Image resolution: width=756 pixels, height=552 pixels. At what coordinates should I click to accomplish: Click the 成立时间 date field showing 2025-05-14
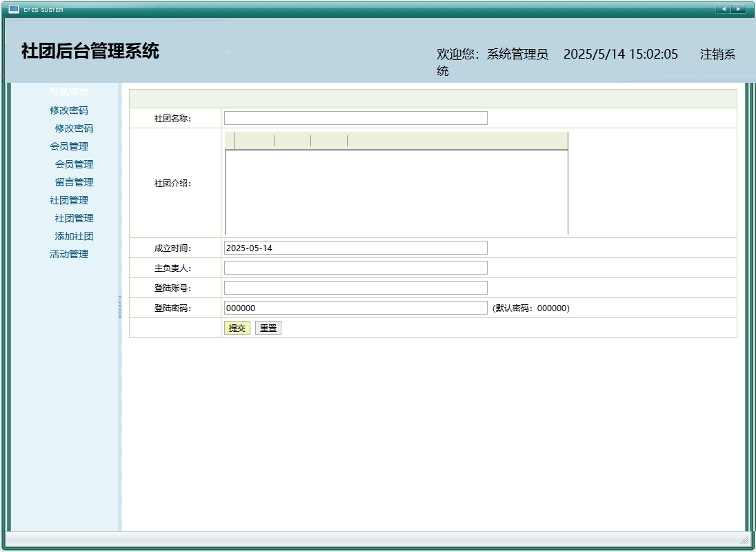[355, 247]
